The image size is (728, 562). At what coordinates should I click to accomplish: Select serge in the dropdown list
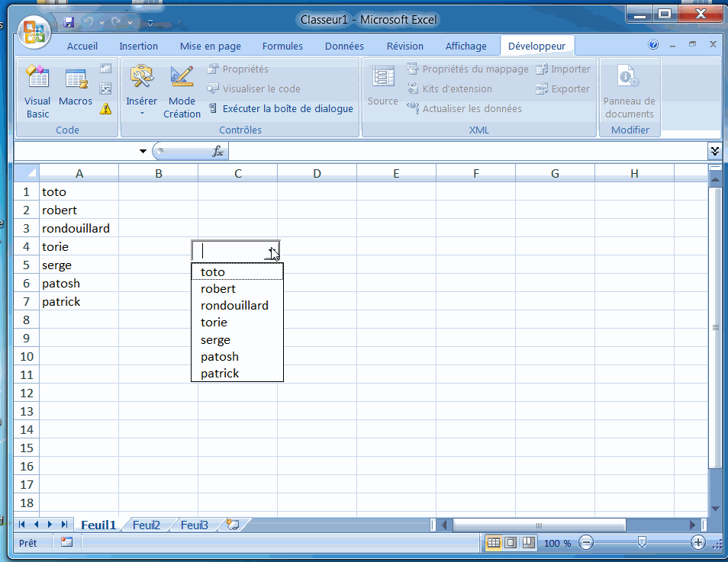coord(237,339)
